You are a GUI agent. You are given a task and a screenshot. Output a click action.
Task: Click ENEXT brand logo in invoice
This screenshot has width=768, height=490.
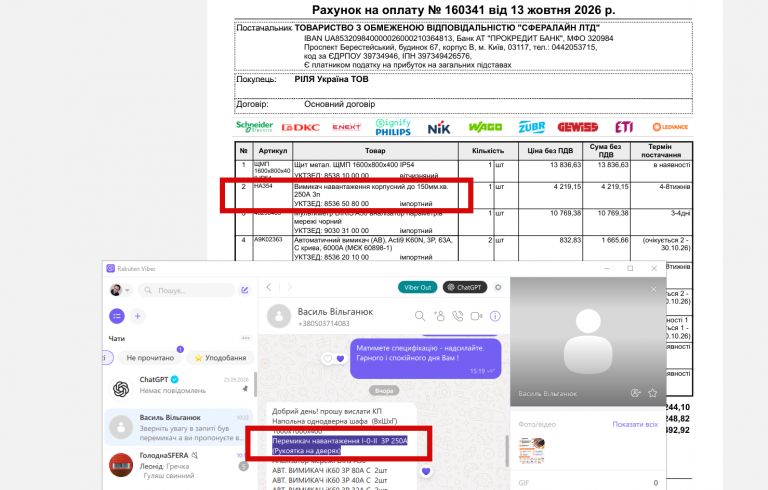pos(346,127)
